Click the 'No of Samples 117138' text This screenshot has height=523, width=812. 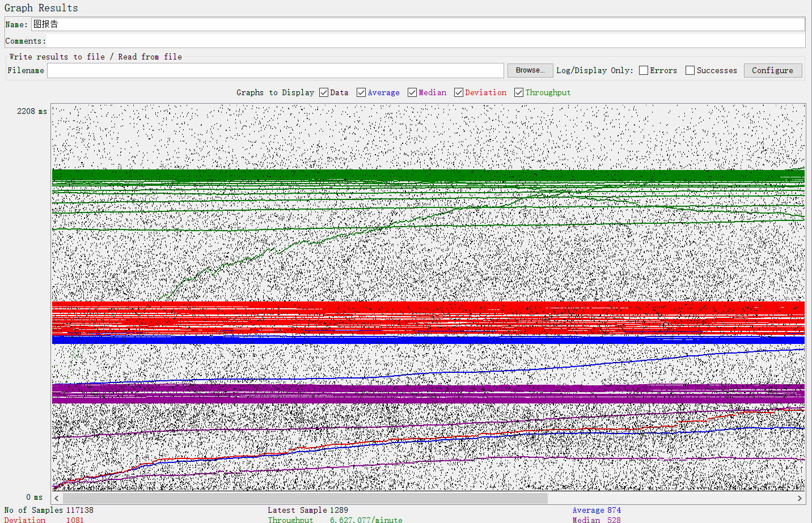(x=49, y=510)
